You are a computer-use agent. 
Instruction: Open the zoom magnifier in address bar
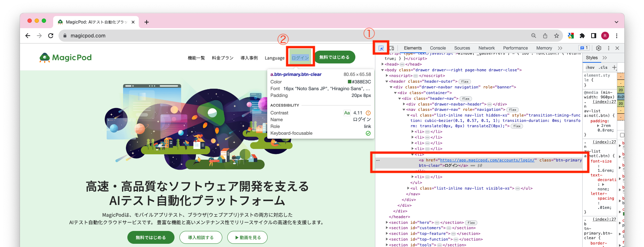[x=534, y=36]
